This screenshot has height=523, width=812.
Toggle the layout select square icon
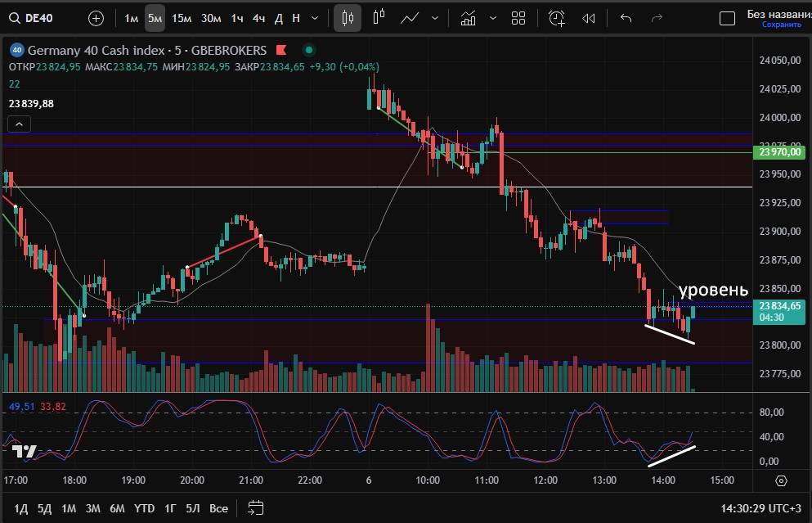(726, 18)
